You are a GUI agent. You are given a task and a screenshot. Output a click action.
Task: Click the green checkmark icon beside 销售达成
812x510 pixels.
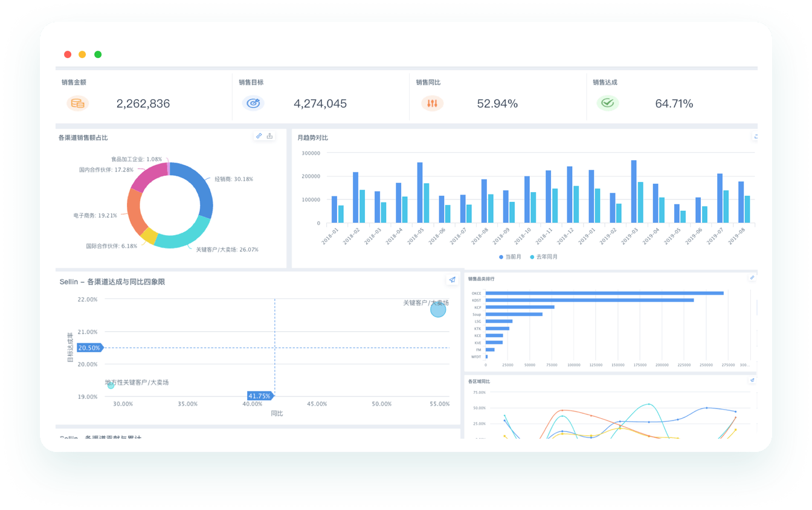pos(607,103)
